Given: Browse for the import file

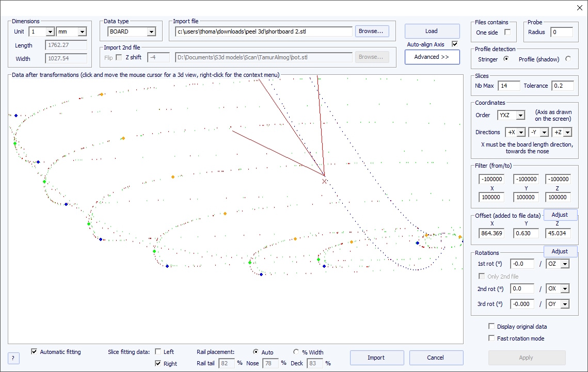Looking at the screenshot, I should coord(371,31).
